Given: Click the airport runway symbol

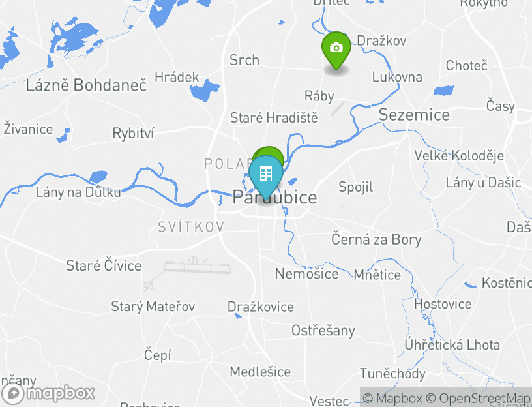Looking at the screenshot, I should [197, 265].
